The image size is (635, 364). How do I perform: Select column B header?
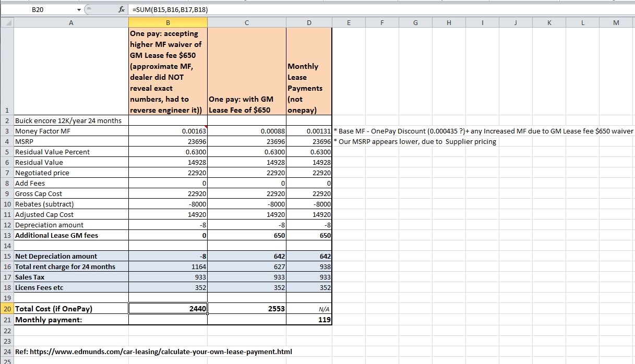pos(167,22)
